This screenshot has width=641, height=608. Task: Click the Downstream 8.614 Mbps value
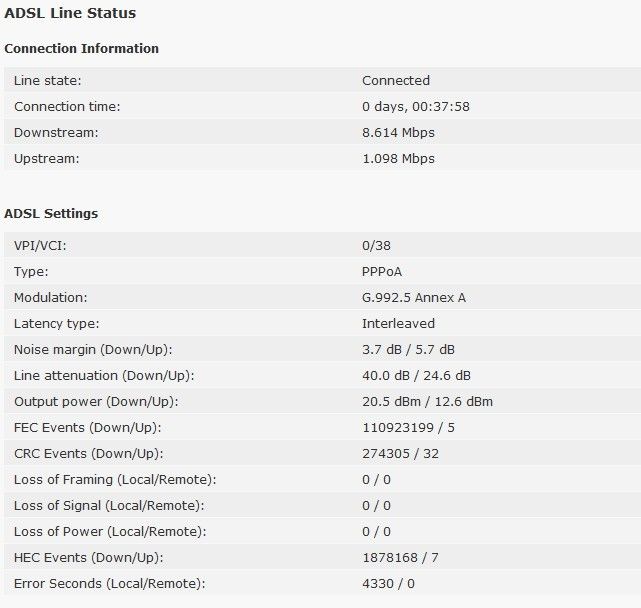coord(398,132)
